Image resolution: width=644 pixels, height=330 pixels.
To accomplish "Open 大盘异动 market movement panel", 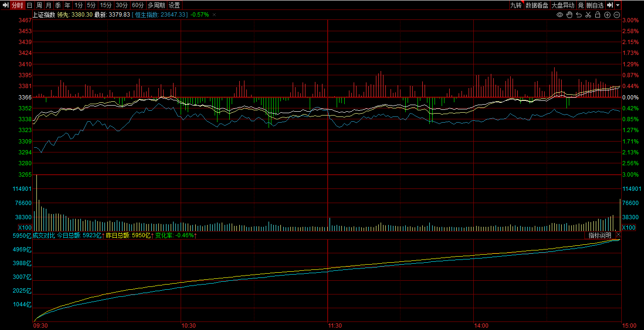I will 563,5.
